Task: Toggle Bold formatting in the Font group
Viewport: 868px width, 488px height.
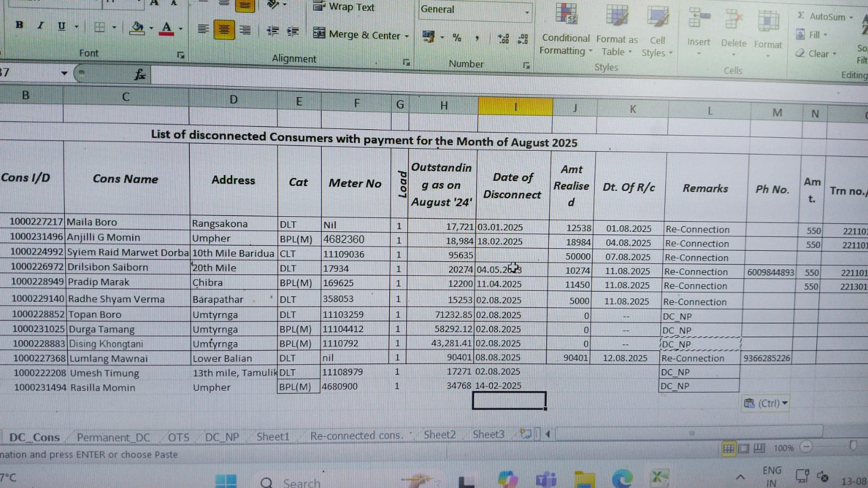Action: 20,25
